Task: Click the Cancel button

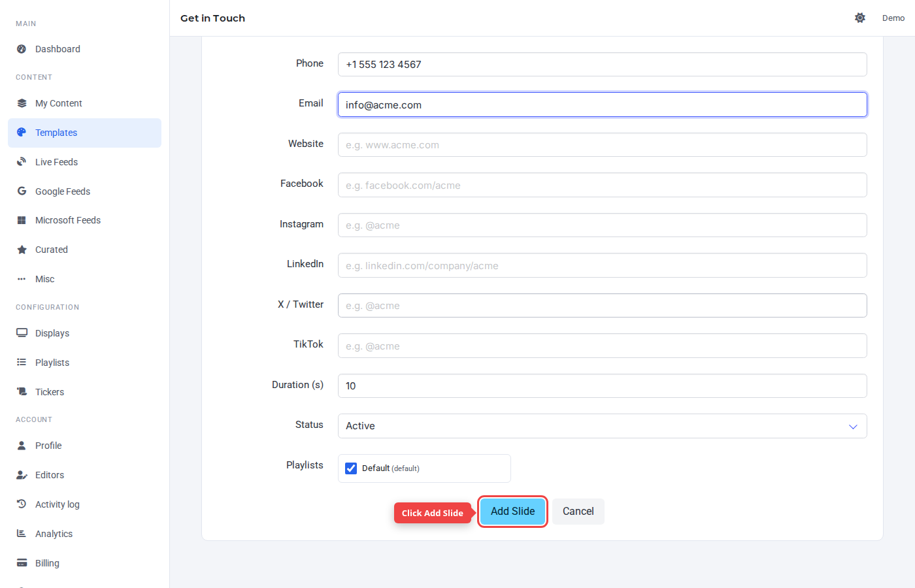Action: 578,512
